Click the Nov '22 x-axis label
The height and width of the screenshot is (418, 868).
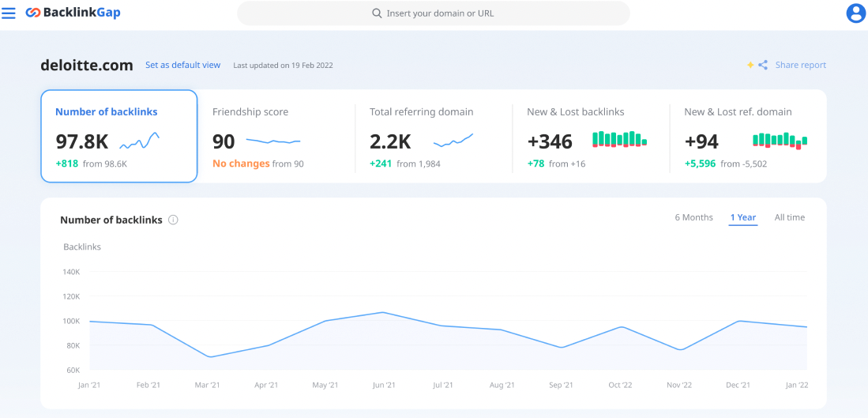pos(678,386)
